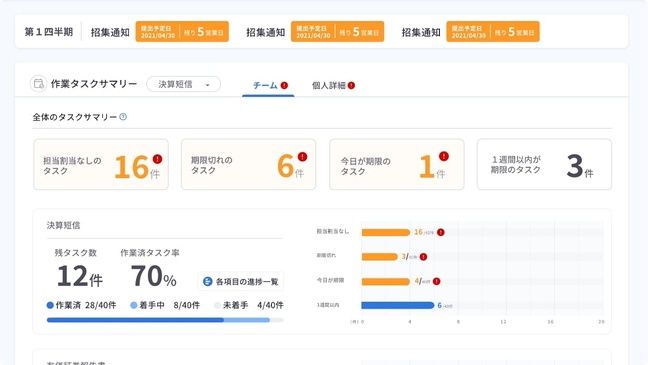648x365 pixels.
Task: Click the list icon in 各項目の進捗一覧
Action: click(208, 282)
